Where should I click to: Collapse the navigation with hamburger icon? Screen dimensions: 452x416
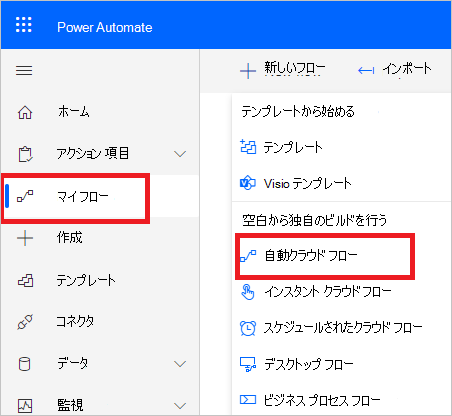[x=24, y=71]
